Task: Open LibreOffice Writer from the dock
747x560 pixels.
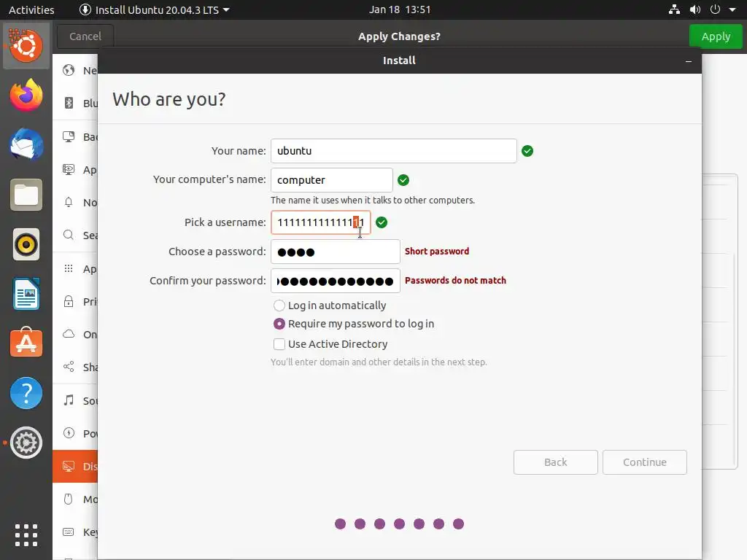Action: coord(26,294)
